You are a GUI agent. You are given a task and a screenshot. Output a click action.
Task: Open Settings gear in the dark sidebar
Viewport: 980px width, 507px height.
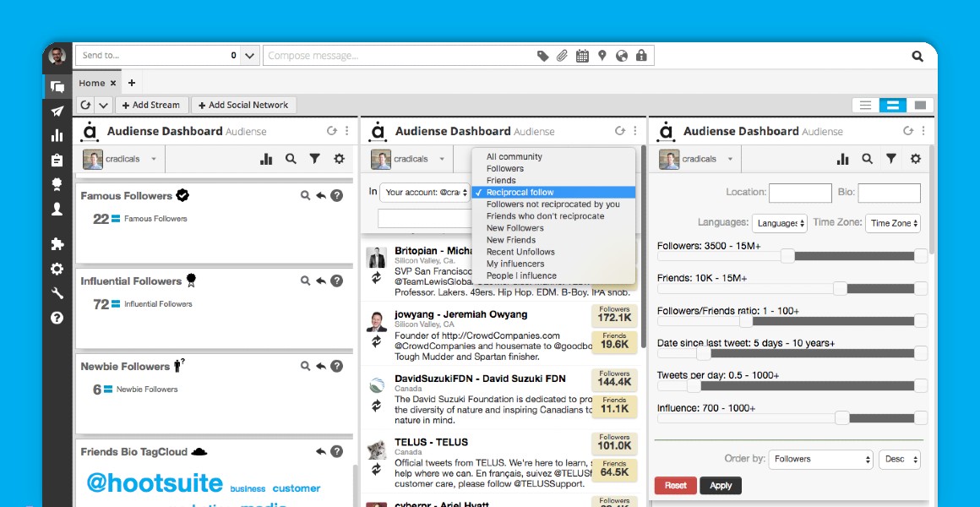57,269
